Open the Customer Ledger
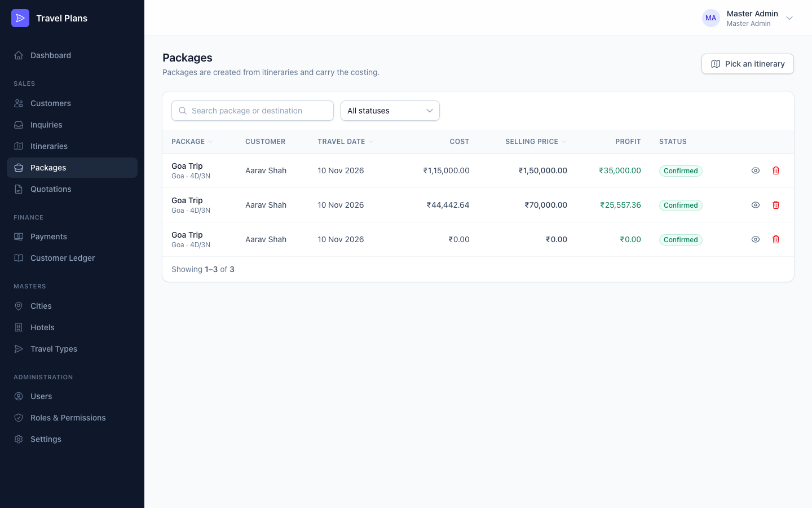This screenshot has height=508, width=812. (x=72, y=258)
